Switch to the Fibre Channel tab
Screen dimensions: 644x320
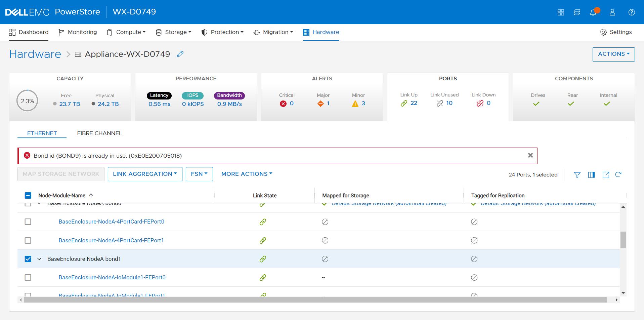[99, 133]
